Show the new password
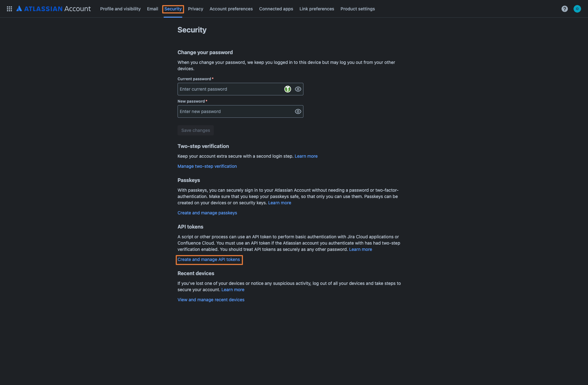 [297, 111]
